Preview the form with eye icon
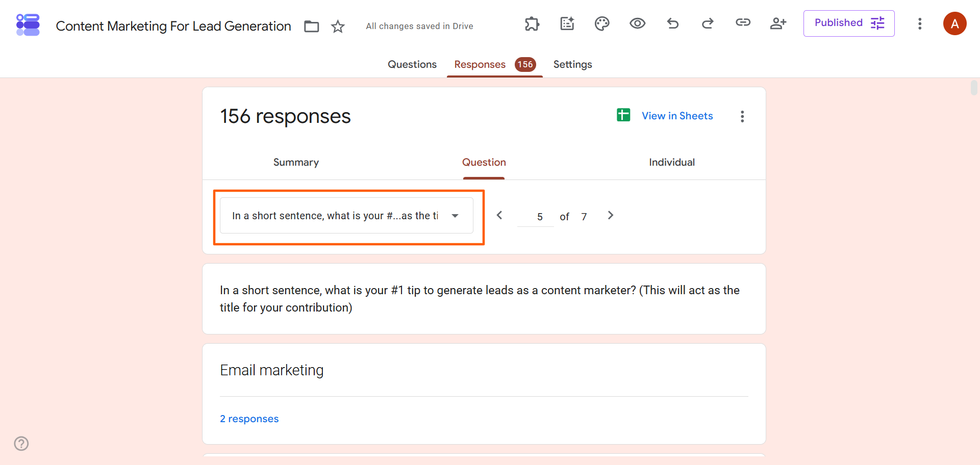Viewport: 980px width, 465px height. (637, 23)
